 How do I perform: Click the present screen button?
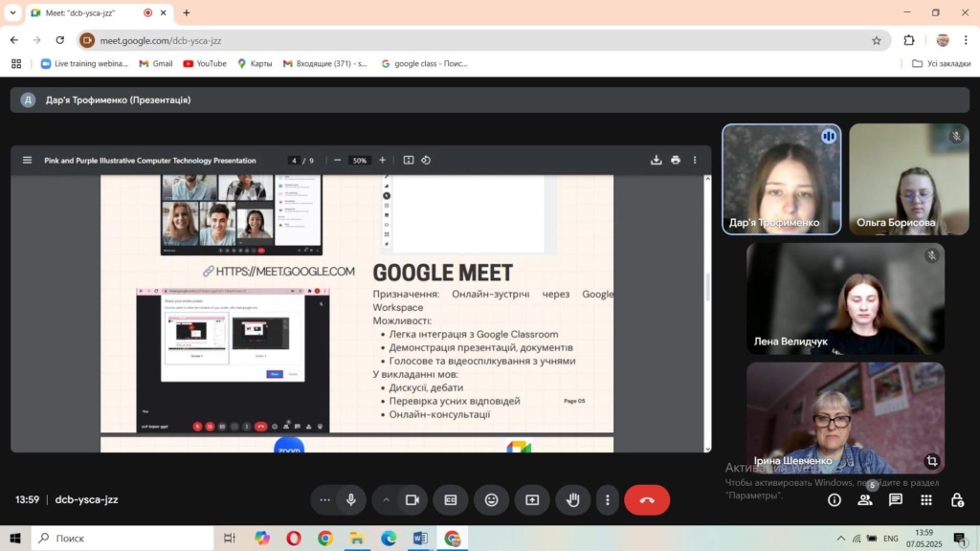(532, 499)
